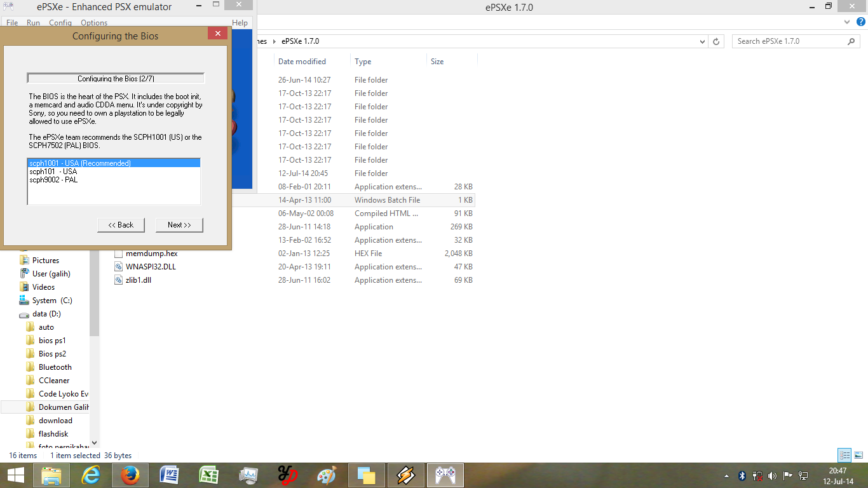Open the yellow sticky notes taskbar icon
This screenshot has width=868, height=488.
[367, 475]
